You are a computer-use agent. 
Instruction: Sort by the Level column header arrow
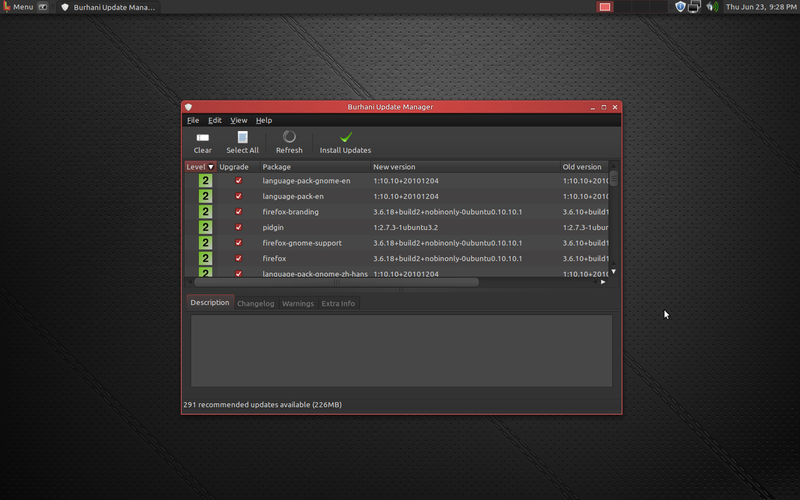[x=210, y=167]
